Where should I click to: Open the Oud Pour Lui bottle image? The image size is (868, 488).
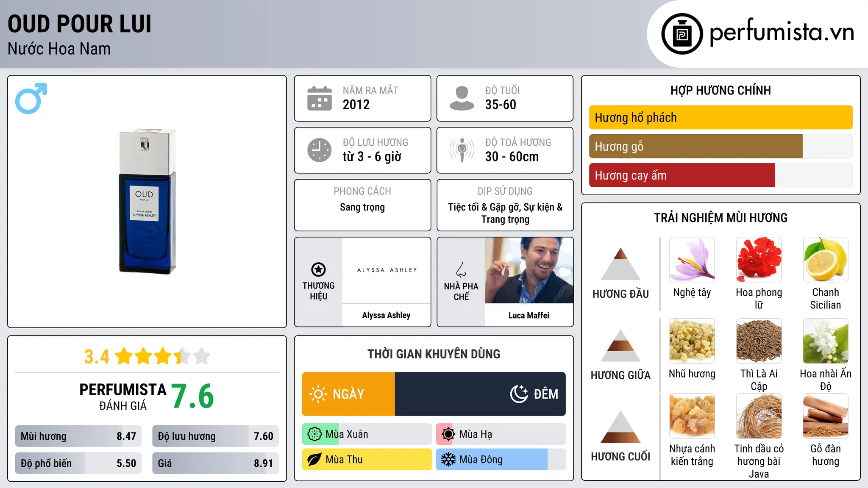click(x=147, y=201)
